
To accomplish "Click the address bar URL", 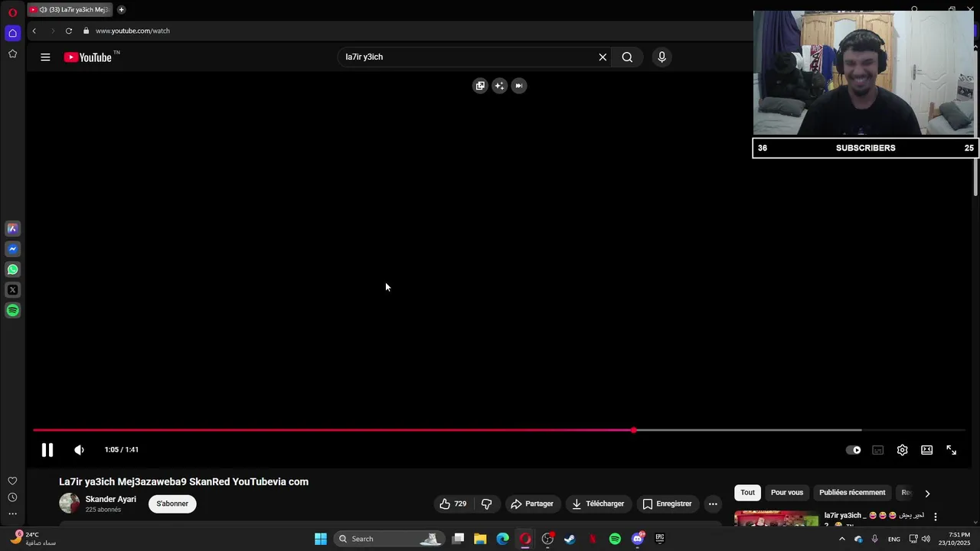I will 132,31.
